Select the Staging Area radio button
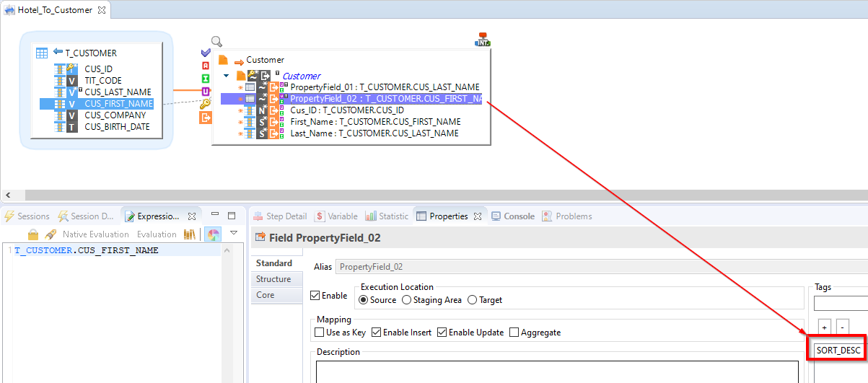The image size is (868, 383). (407, 300)
